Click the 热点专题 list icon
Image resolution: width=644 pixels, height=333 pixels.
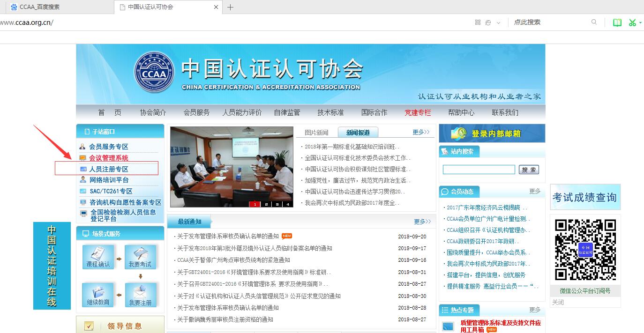tap(445, 310)
